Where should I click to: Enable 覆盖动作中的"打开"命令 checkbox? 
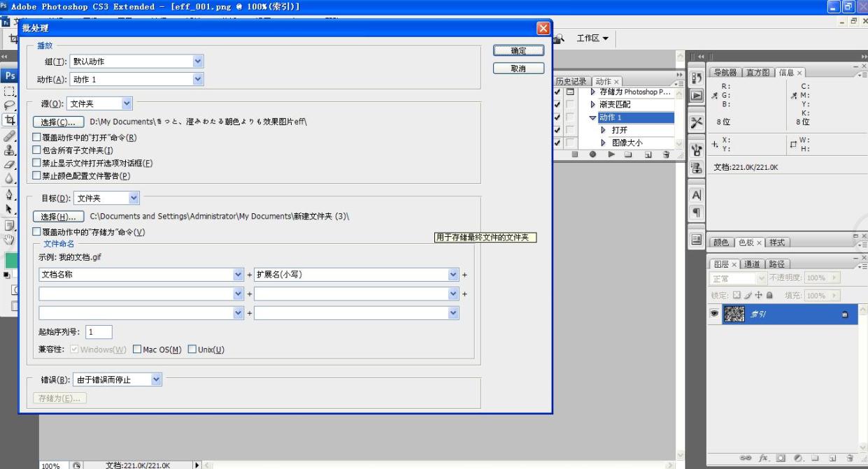[37, 138]
